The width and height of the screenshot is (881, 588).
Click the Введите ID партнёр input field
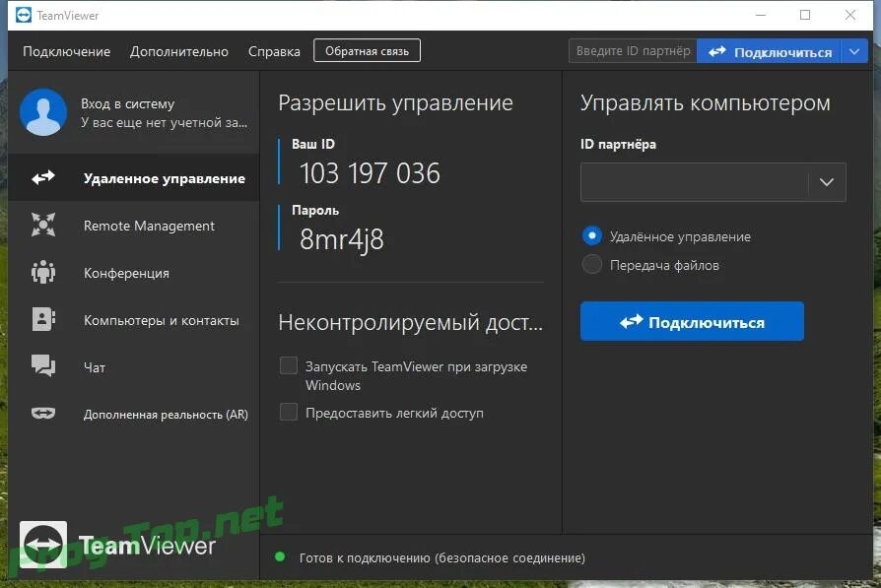click(x=633, y=50)
